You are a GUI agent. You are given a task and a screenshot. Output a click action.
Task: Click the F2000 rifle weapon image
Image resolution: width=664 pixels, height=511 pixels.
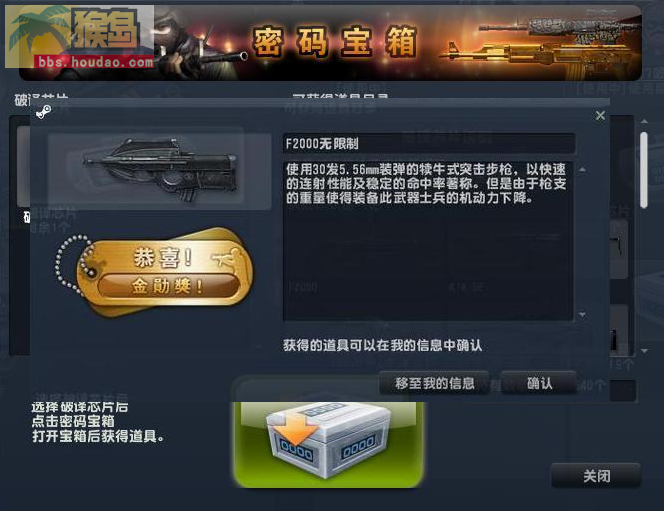pyautogui.click(x=160, y=170)
